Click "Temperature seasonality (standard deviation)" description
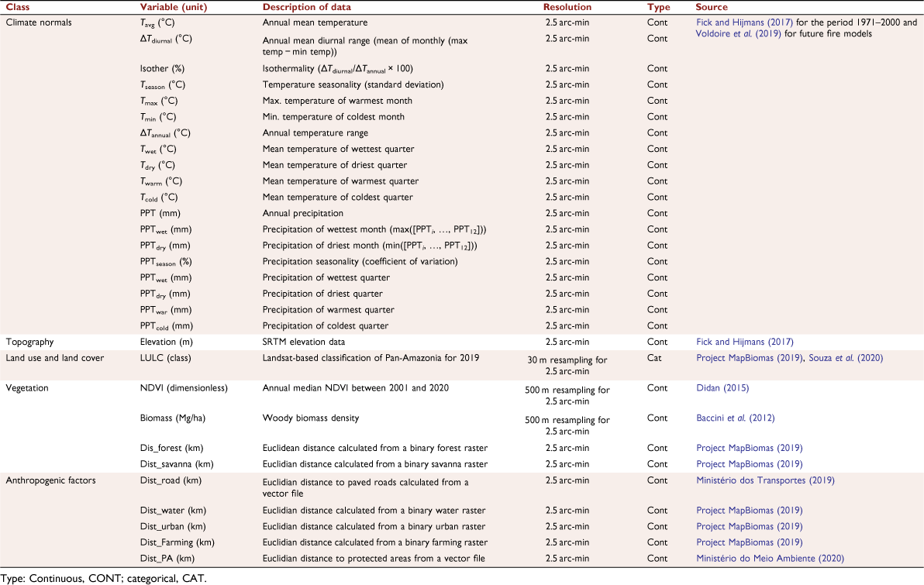This screenshot has height=585, width=924. (x=353, y=84)
